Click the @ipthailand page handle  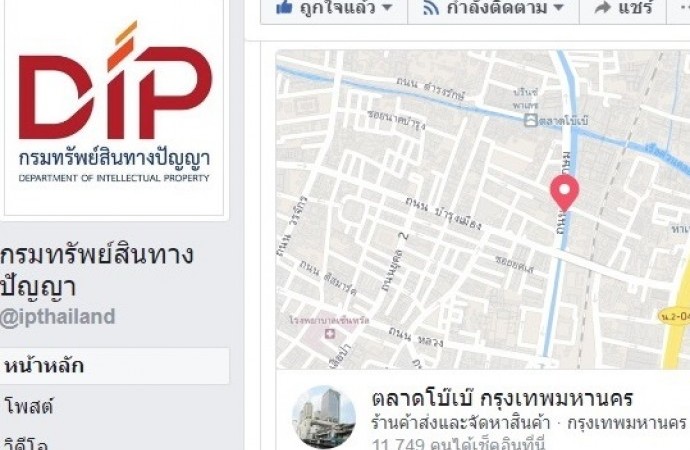click(x=57, y=317)
